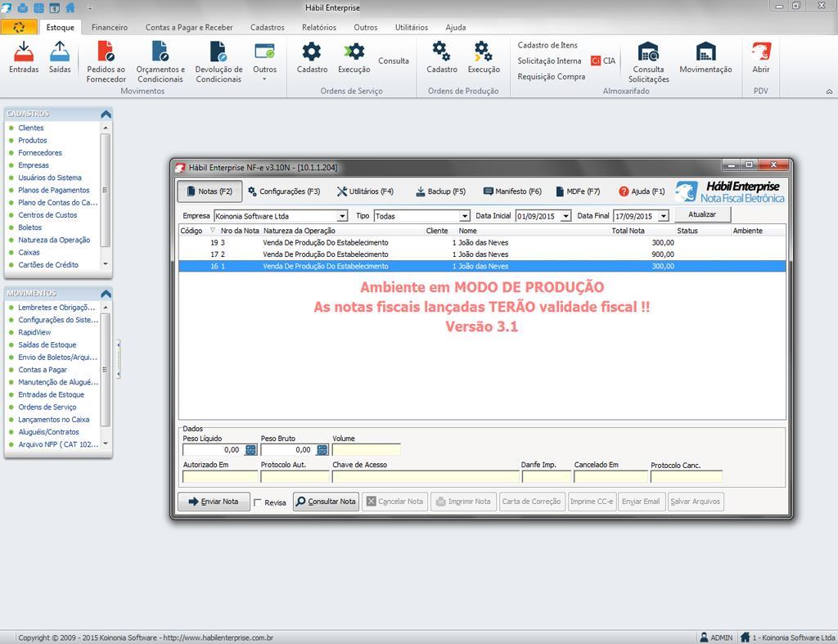Click the calendar icon in quick access toolbar
838x644 pixels.
point(55,7)
